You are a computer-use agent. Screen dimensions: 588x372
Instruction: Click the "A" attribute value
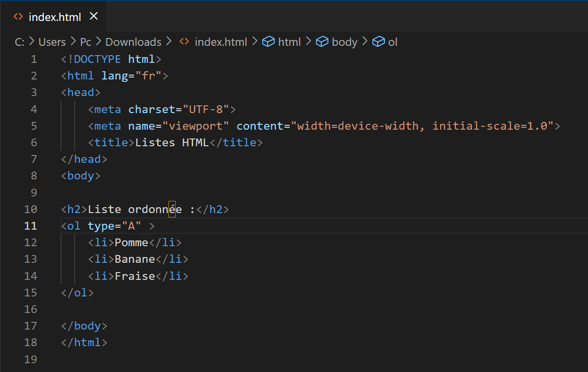(x=131, y=226)
